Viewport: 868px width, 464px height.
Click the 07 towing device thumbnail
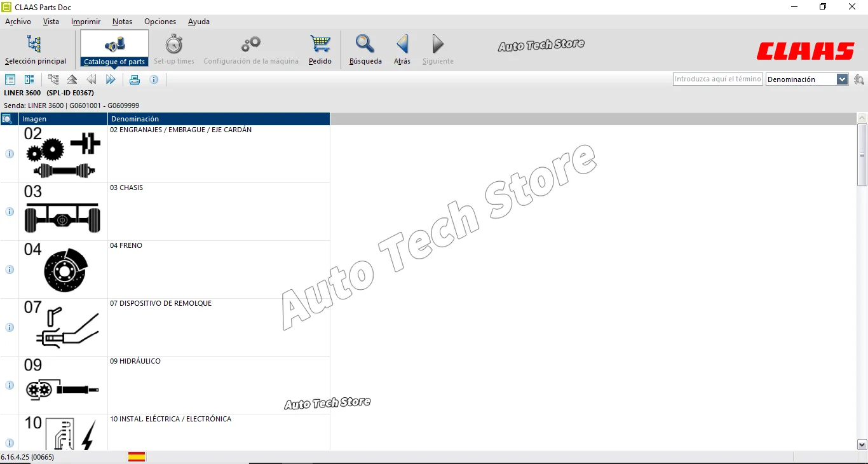(x=63, y=327)
